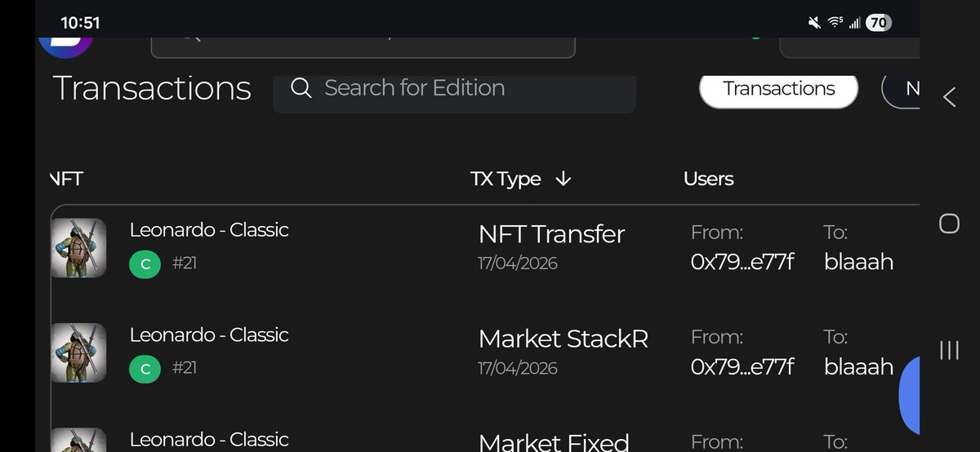Click the NFT Transfer transaction type

(551, 234)
